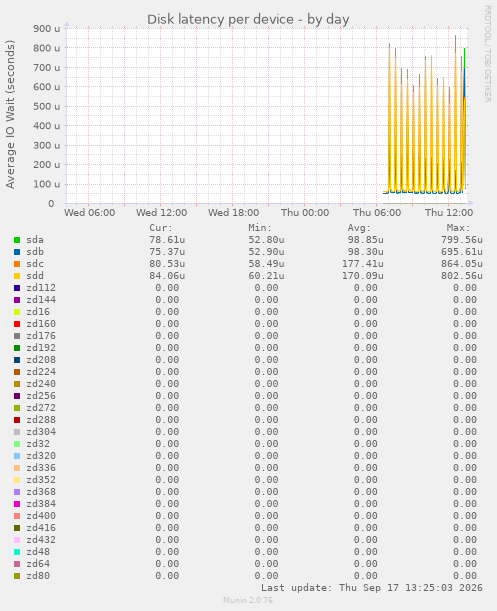
Task: Click the 900 u y-axis label
Action: (x=47, y=28)
